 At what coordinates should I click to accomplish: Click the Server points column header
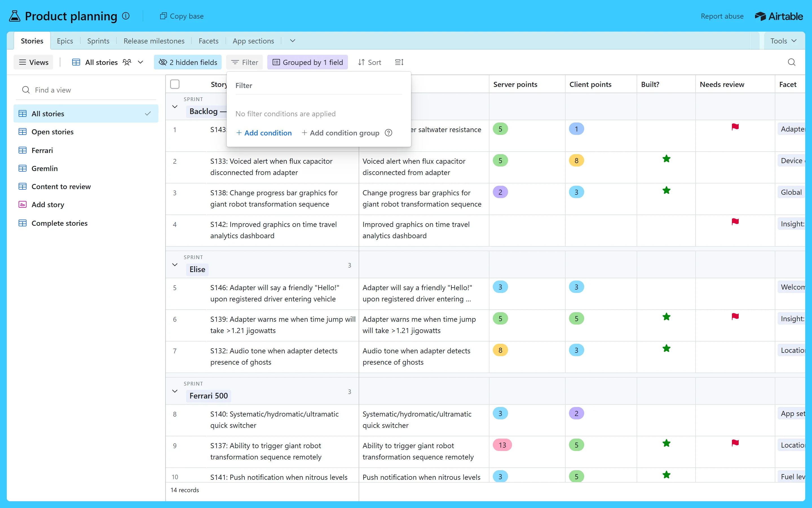point(527,84)
